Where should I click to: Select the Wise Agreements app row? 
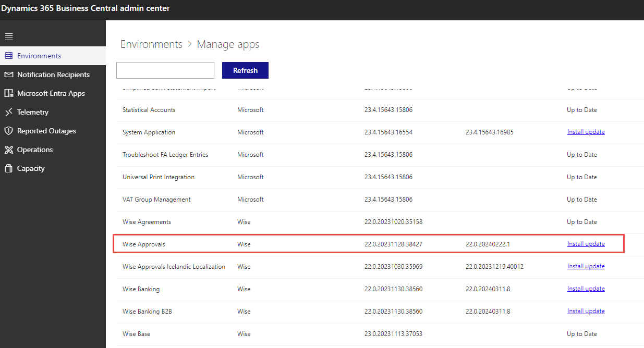(147, 222)
